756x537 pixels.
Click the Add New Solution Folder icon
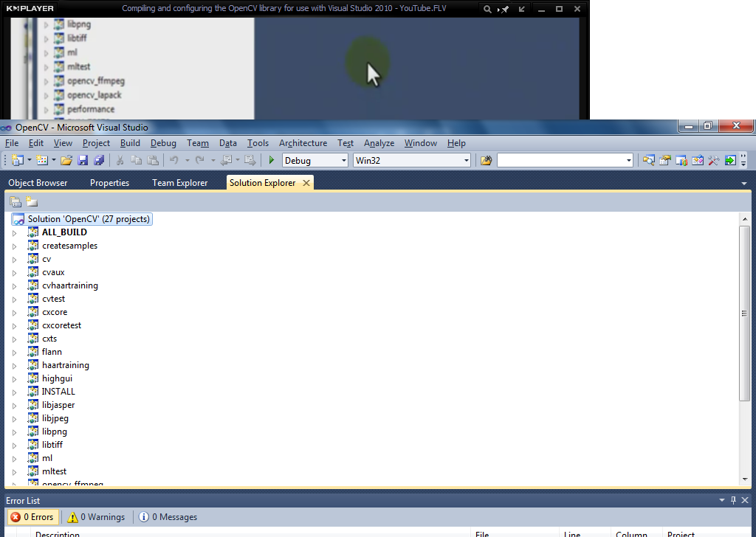(32, 202)
